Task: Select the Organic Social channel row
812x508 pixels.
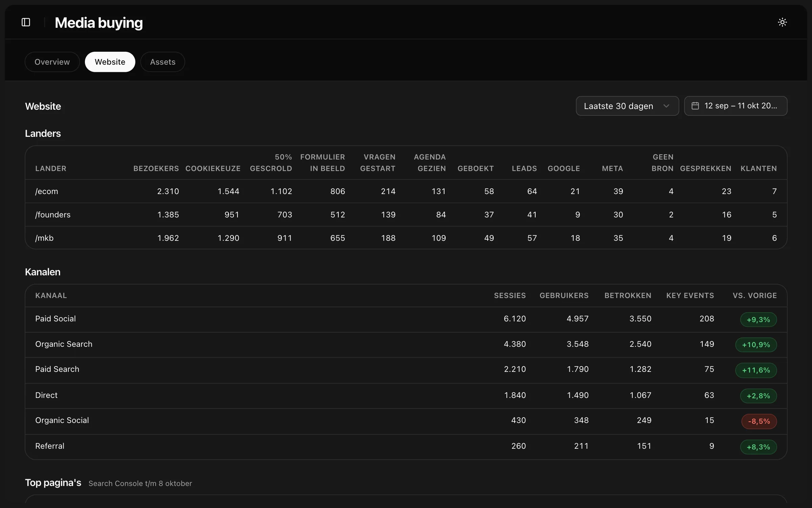Action: pyautogui.click(x=406, y=421)
